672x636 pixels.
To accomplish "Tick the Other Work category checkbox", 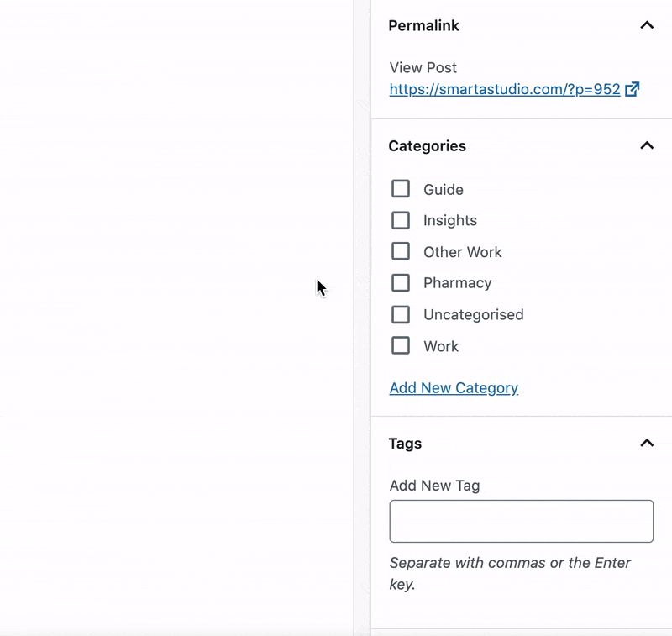I will tap(401, 251).
